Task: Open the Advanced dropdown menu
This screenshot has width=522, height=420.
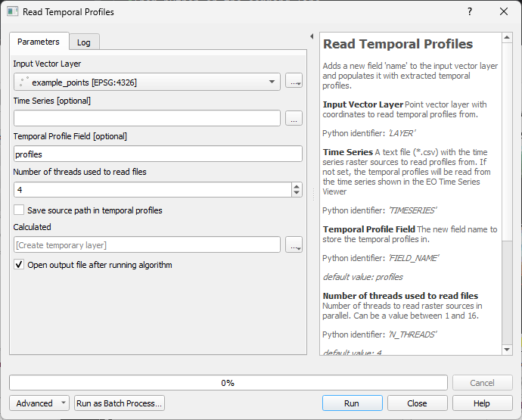Action: (x=39, y=403)
